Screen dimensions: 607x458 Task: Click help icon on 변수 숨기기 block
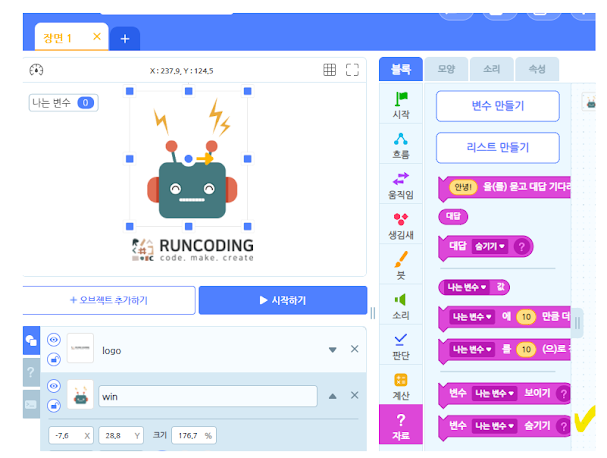pyautogui.click(x=564, y=426)
